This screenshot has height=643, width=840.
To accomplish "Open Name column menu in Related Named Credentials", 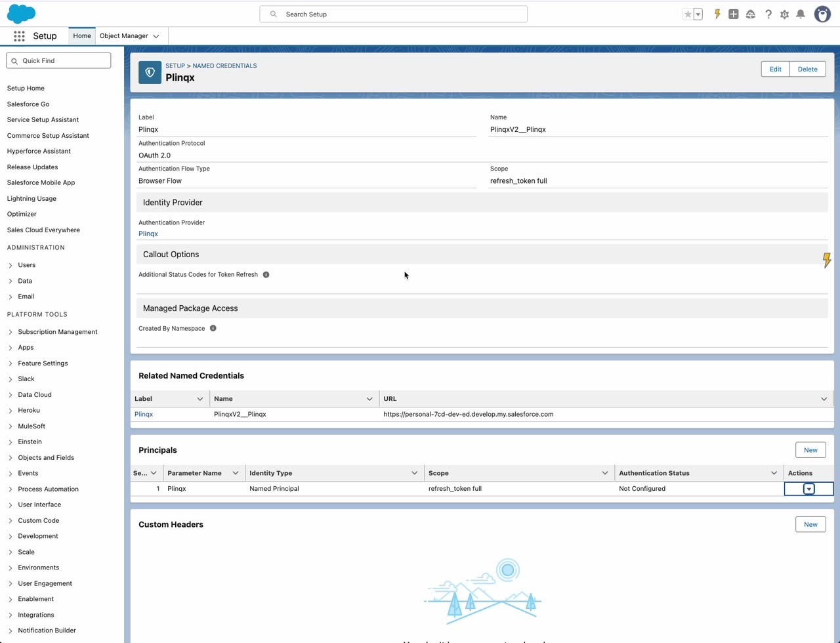I will [x=369, y=399].
